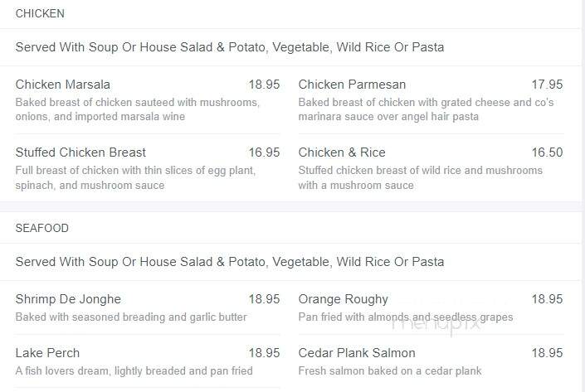Click the Stuffed Chicken Breast 16.95 price

264,152
